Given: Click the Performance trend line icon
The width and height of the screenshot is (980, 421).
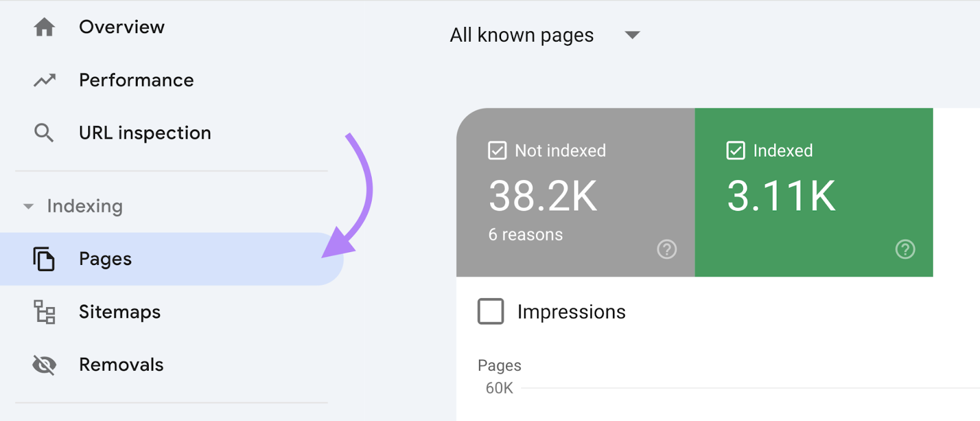Looking at the screenshot, I should tap(44, 80).
